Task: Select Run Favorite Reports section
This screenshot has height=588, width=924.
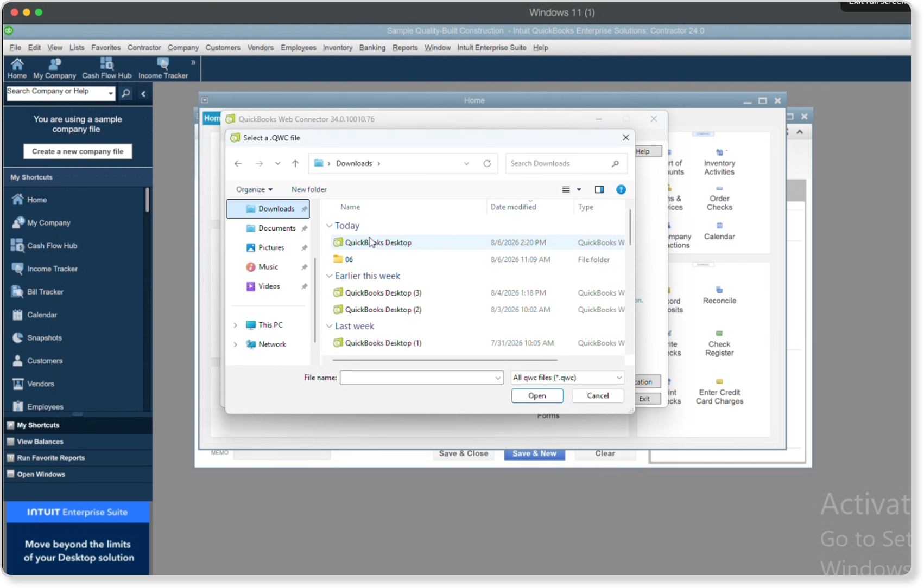Action: tap(78, 458)
